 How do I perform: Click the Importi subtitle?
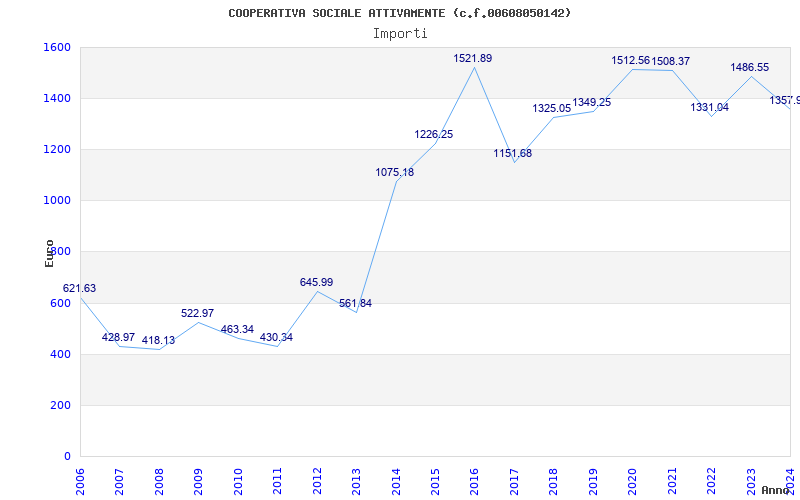click(400, 34)
